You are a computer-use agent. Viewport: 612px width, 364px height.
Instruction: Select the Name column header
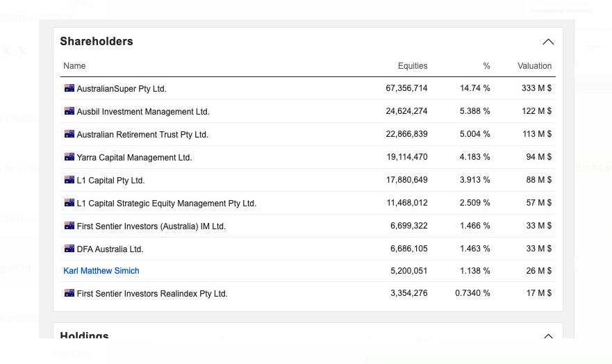tap(74, 66)
